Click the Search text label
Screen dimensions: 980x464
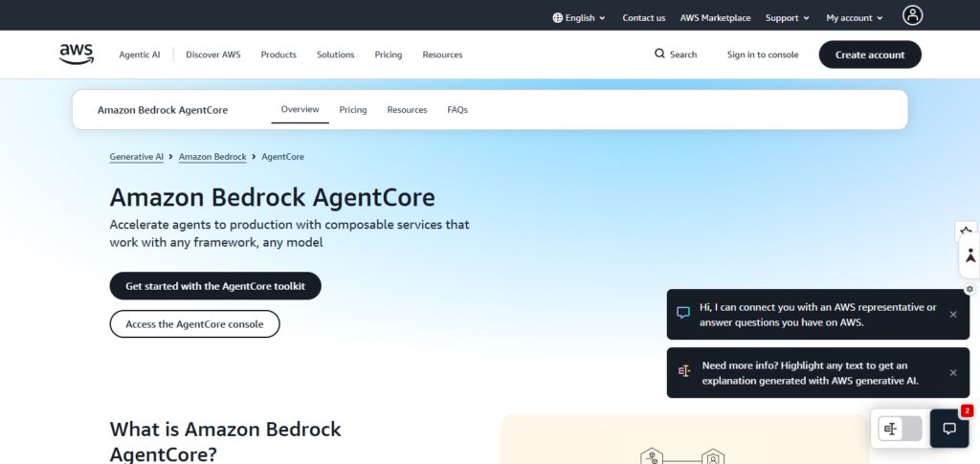683,55
